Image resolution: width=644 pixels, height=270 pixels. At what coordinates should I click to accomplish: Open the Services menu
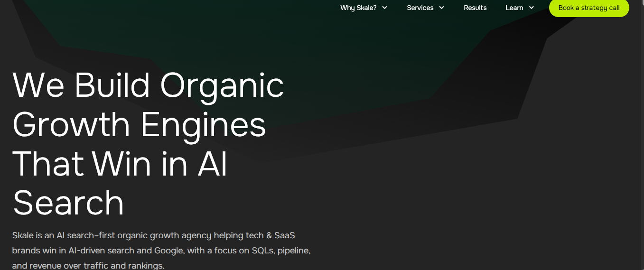[420, 8]
